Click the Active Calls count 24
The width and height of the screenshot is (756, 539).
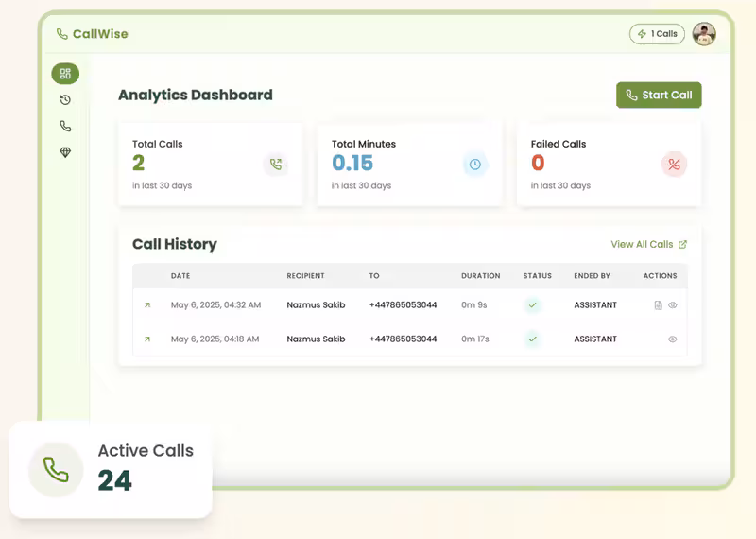tap(114, 480)
